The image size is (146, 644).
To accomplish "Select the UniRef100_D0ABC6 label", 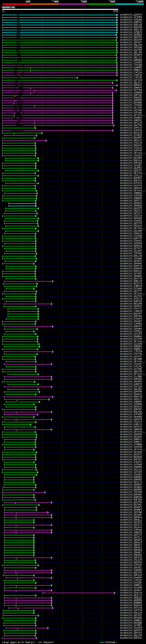I will pyautogui.click(x=131, y=118).
